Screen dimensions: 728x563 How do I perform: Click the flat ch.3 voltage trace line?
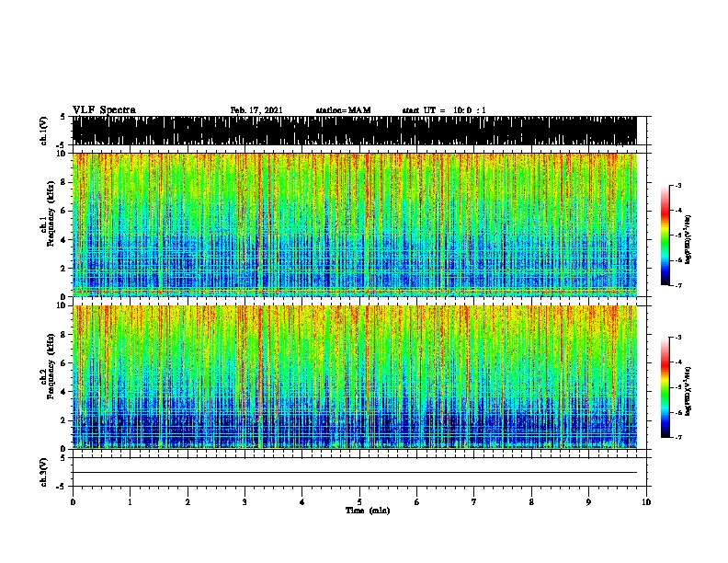click(354, 473)
